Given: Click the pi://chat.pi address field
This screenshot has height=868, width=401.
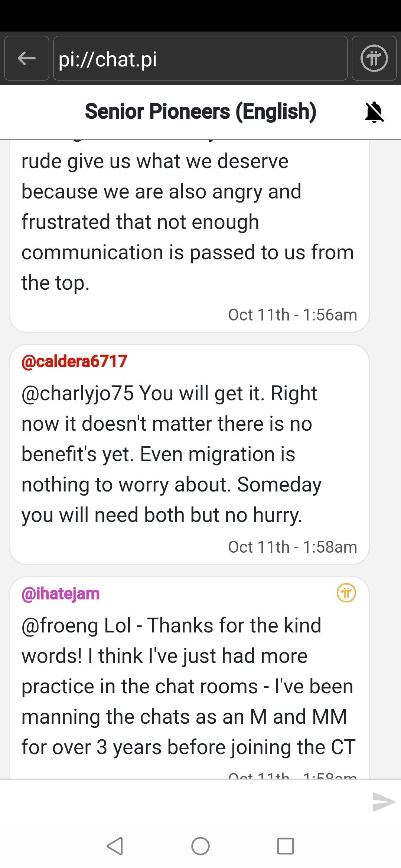Looking at the screenshot, I should pyautogui.click(x=200, y=58).
